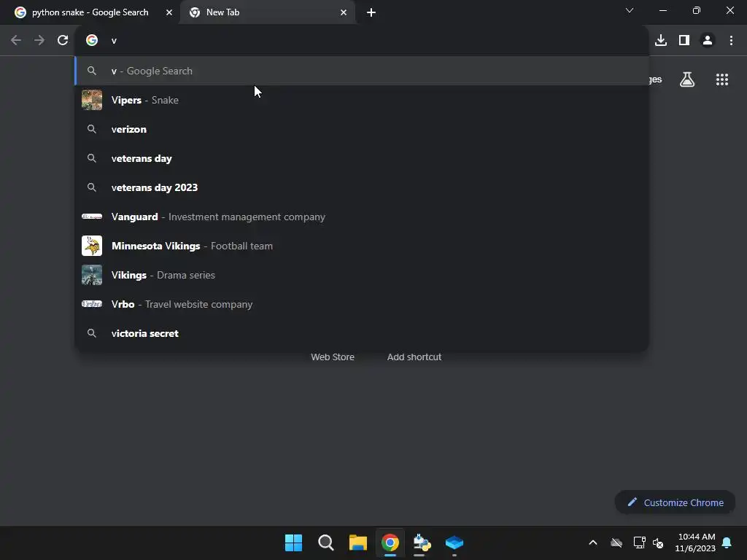Click the Vanguard logo thumbnail
The image size is (747, 560).
coord(92,217)
